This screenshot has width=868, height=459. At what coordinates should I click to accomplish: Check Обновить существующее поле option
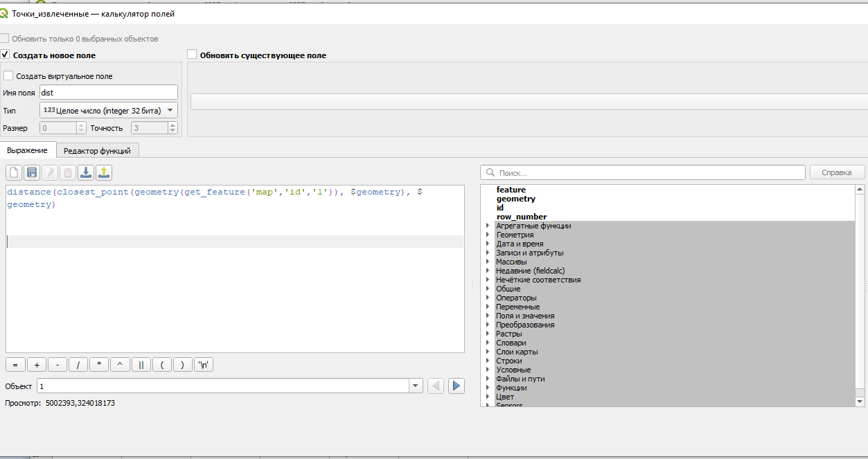[x=193, y=55]
